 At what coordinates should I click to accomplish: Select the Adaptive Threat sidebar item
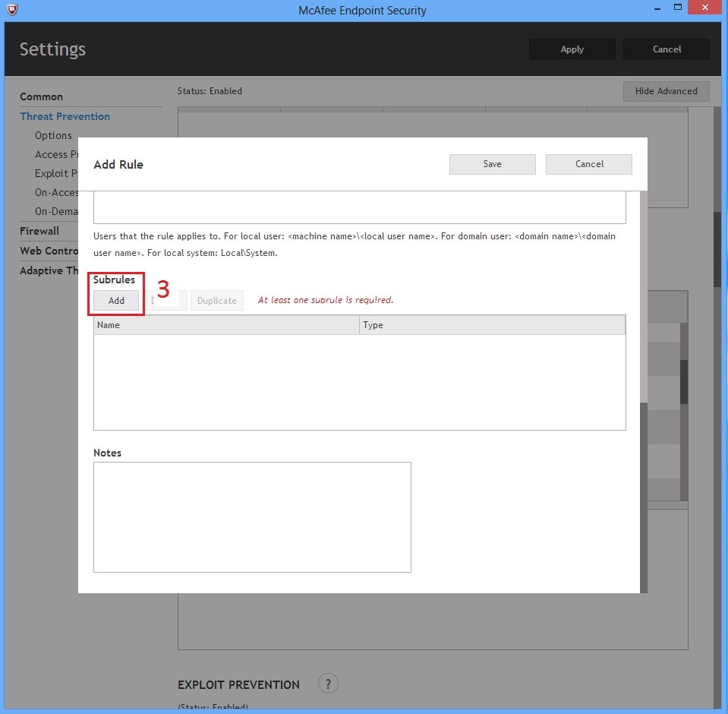pyautogui.click(x=49, y=270)
